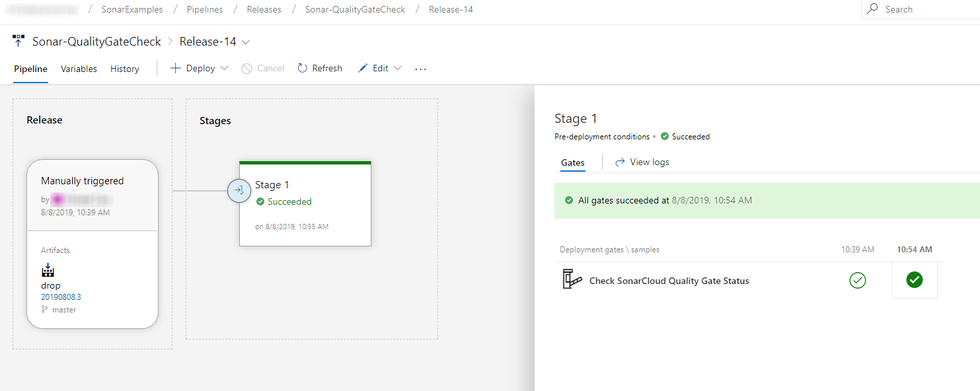Click the green Succeeded check icon in Stage 1 card
980x391 pixels.
pyautogui.click(x=260, y=201)
